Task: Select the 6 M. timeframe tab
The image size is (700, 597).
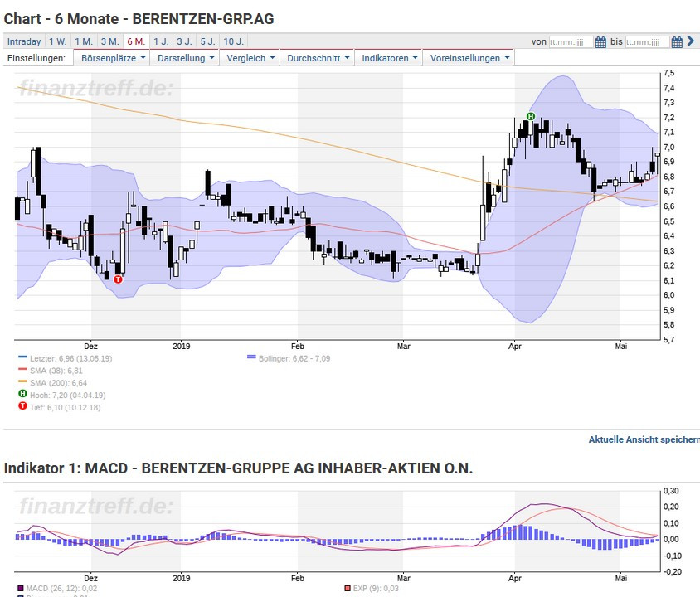Action: [x=136, y=41]
